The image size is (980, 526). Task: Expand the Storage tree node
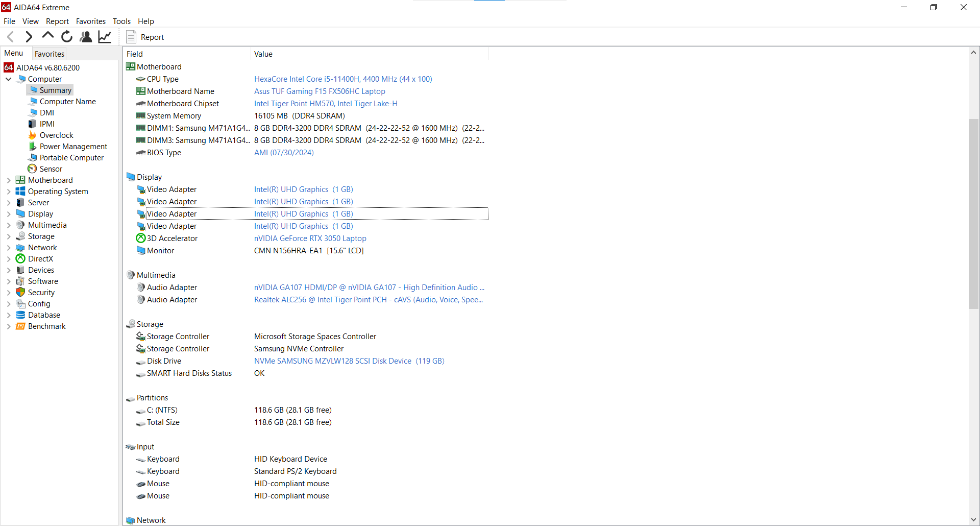point(9,236)
